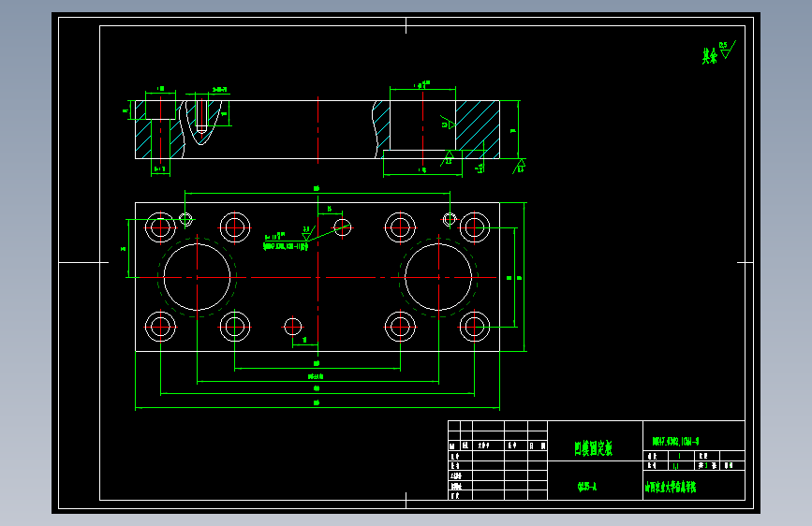812x526 pixels.
Task: Click the vertical red centerline of the plan view
Action: pyautogui.click(x=318, y=277)
